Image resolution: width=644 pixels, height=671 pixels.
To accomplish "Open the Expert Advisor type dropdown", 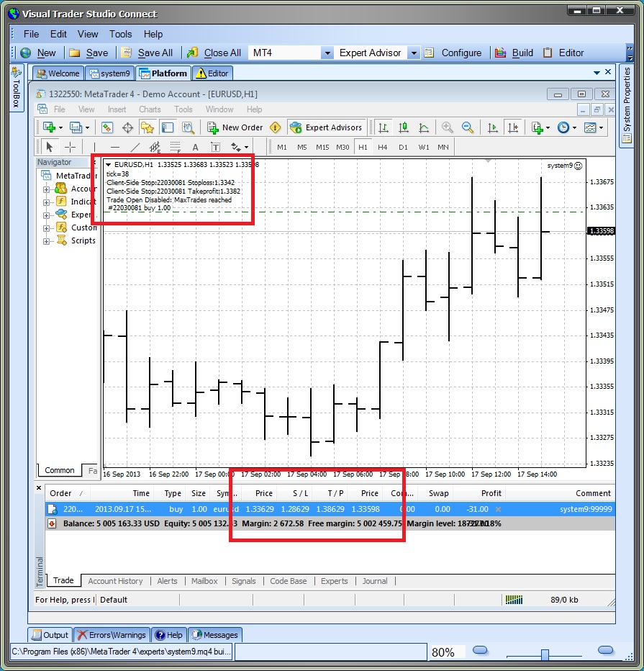I will [414, 53].
